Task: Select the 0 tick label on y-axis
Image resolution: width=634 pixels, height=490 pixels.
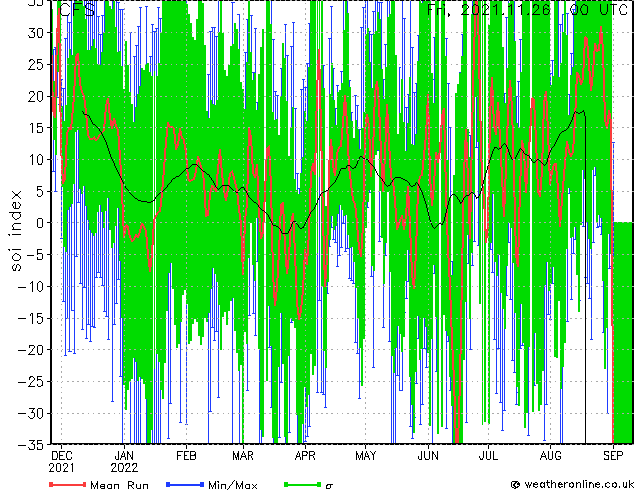Action: (39, 223)
